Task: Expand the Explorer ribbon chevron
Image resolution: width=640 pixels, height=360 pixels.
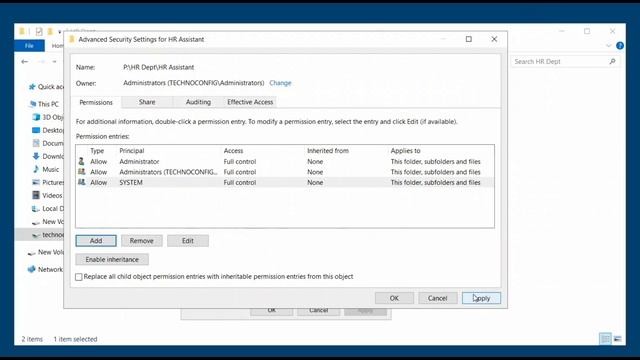Action: 609,46
